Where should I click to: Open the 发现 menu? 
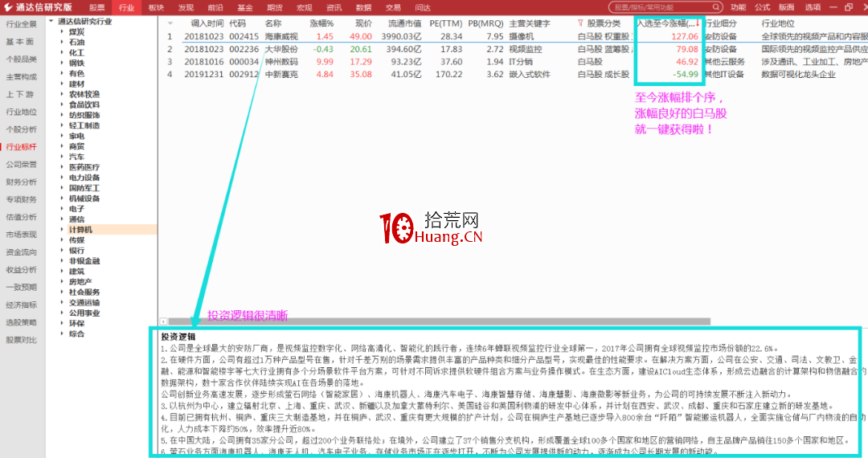coord(186,7)
